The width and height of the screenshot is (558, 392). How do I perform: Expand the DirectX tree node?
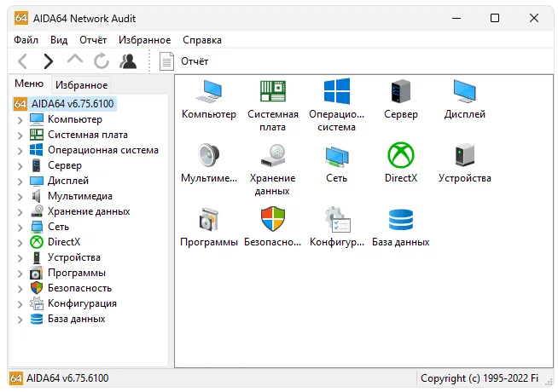20,243
